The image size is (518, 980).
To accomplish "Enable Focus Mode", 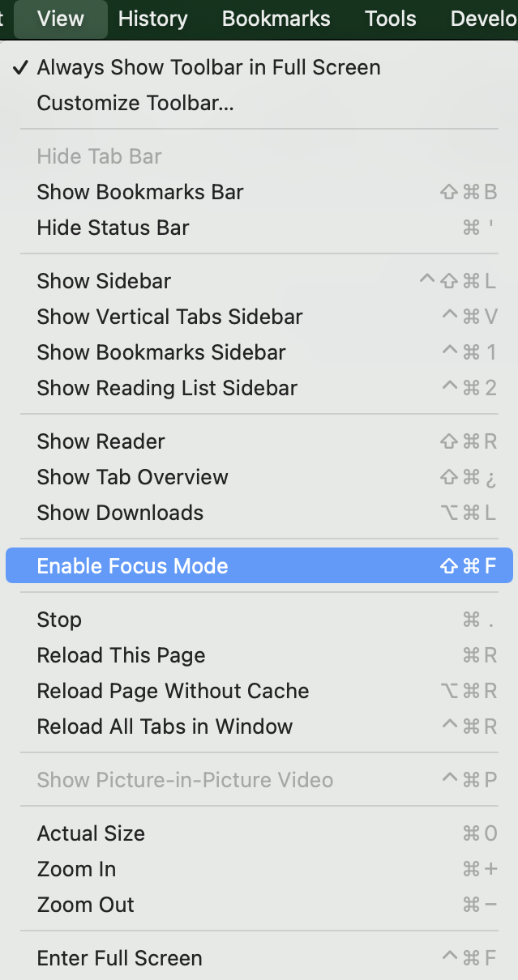I will coord(131,565).
